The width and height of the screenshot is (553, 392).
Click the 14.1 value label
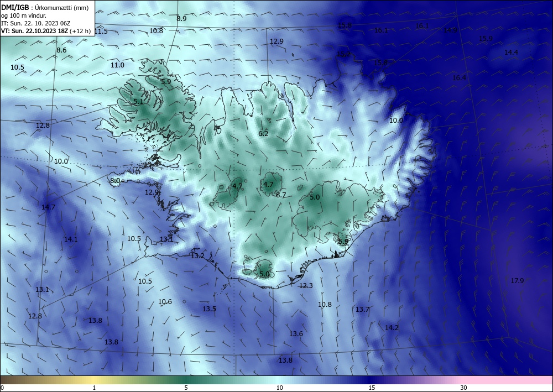pyautogui.click(x=71, y=239)
